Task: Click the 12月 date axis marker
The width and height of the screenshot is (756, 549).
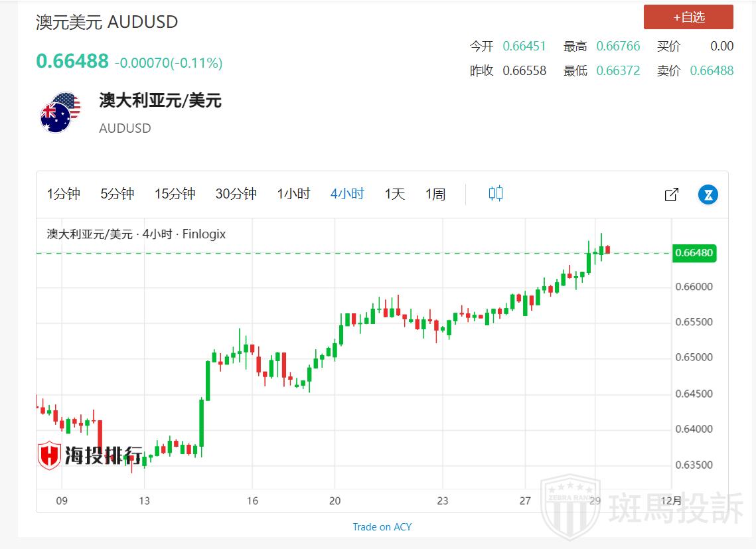Action: pos(672,501)
